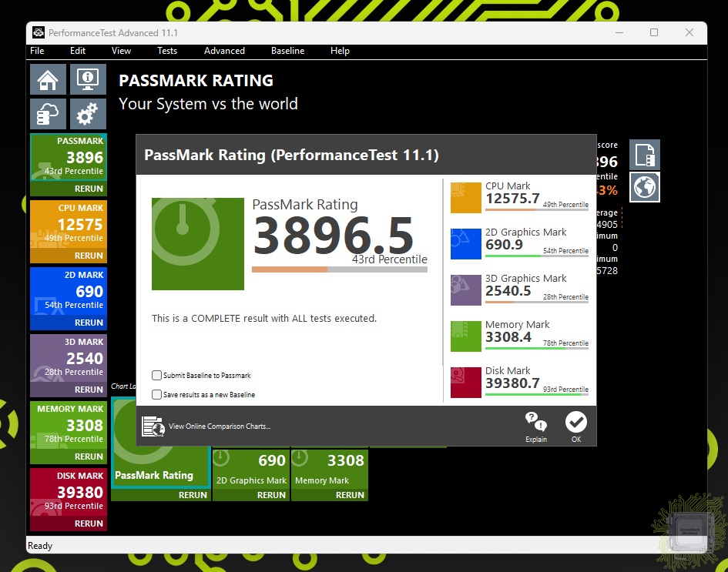Click the 3896.5 PassMark Rating score
Image resolution: width=728 pixels, height=572 pixels.
pos(334,236)
